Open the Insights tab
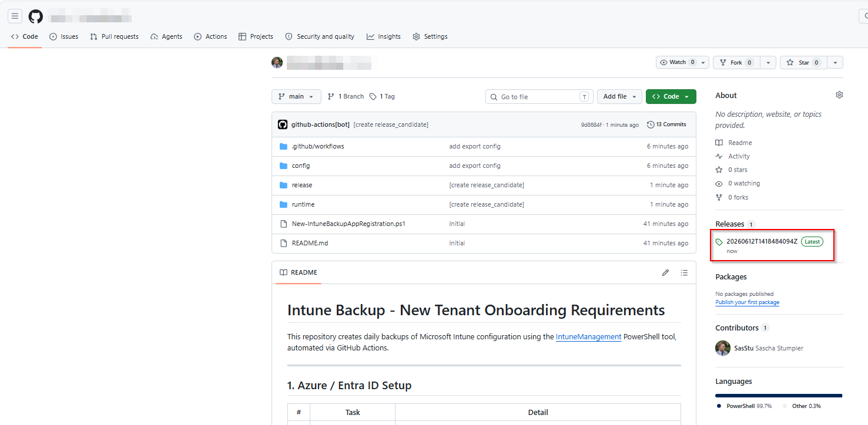The image size is (868, 425). pos(384,36)
